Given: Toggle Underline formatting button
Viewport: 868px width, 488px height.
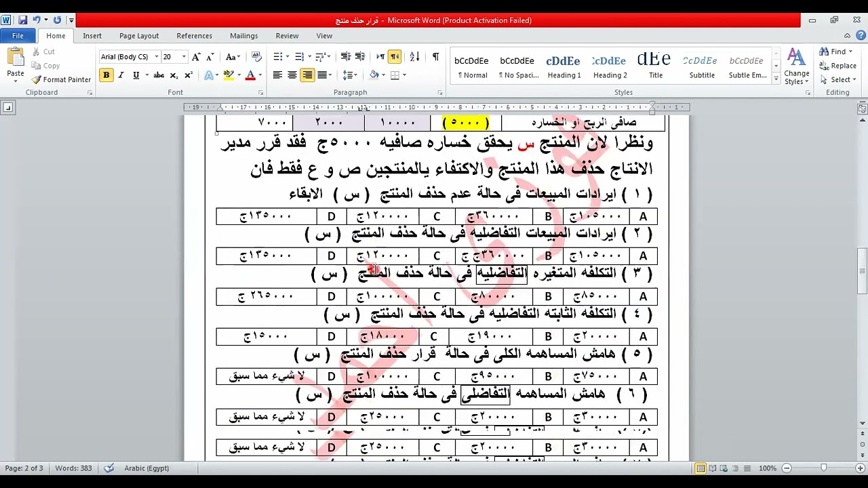Looking at the screenshot, I should coord(136,75).
